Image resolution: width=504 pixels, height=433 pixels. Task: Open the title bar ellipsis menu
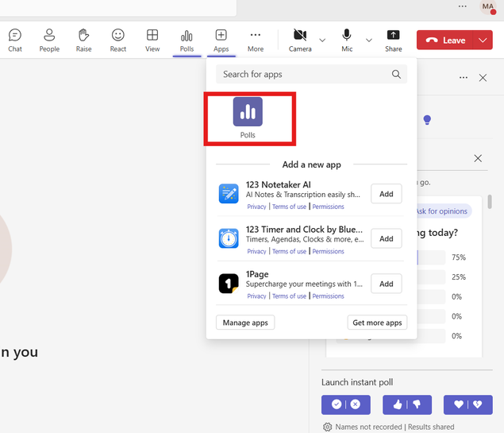click(462, 6)
